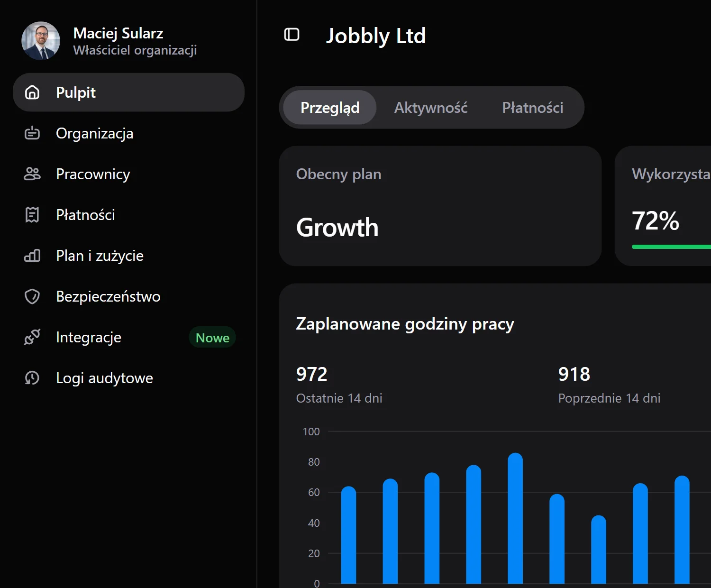Click the 972 hours value
This screenshot has height=588, width=711.
(x=311, y=374)
